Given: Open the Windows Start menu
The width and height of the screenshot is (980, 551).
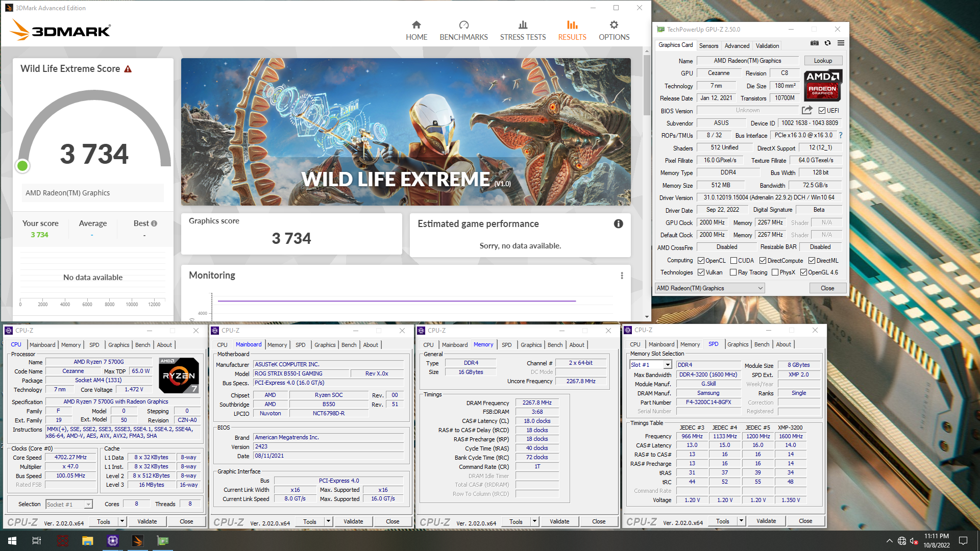Looking at the screenshot, I should click(12, 541).
